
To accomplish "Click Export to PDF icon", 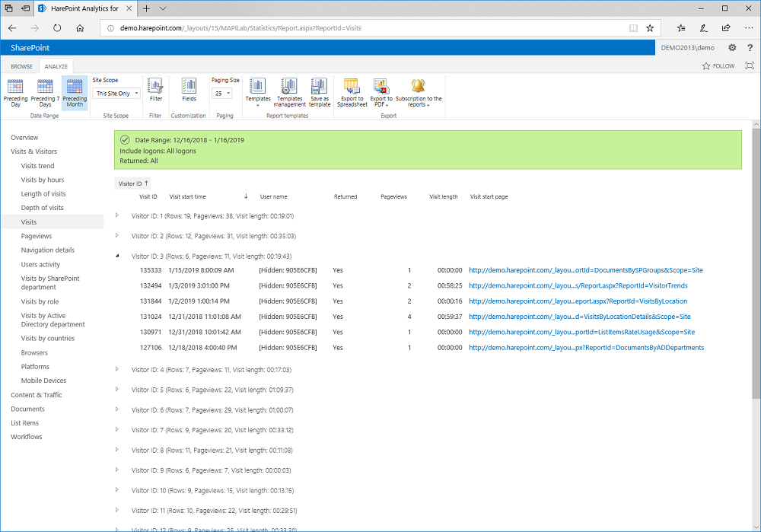I will pos(381,91).
